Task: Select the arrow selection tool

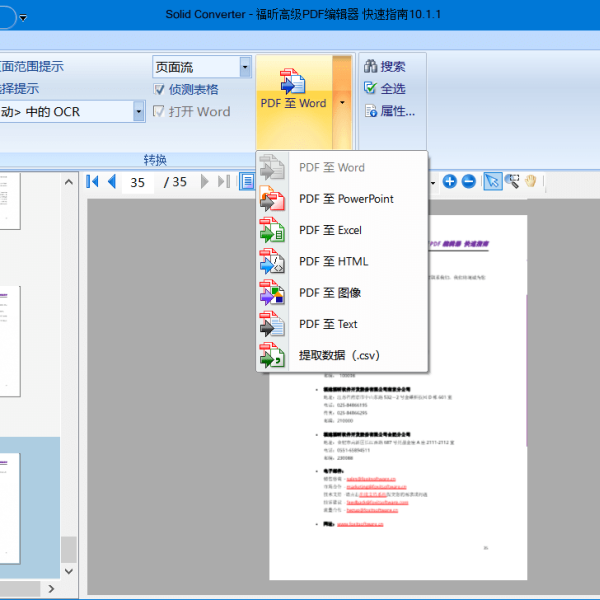Action: coord(493,181)
